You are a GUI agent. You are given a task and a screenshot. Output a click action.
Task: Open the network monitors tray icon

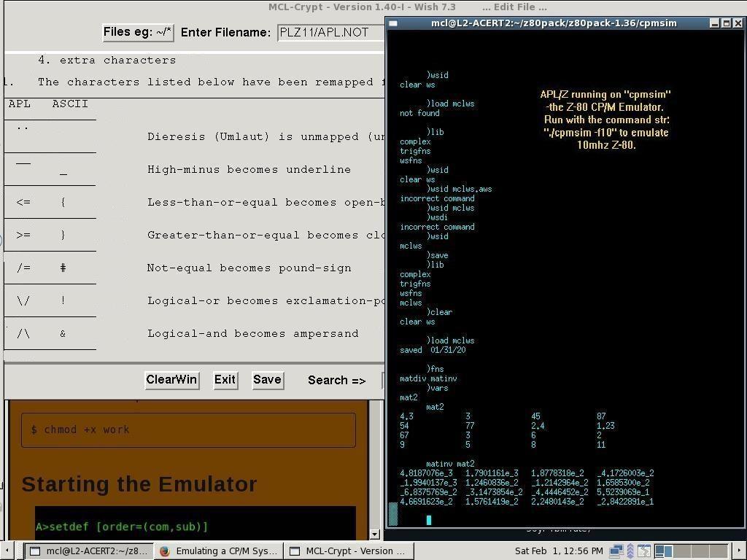(616, 551)
